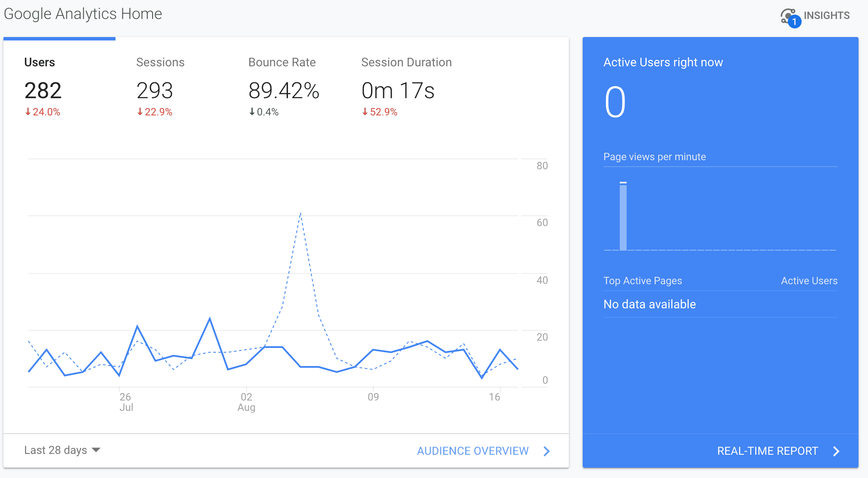Click the 80 y-axis label
Viewport: 868px width, 478px height.
coord(542,166)
